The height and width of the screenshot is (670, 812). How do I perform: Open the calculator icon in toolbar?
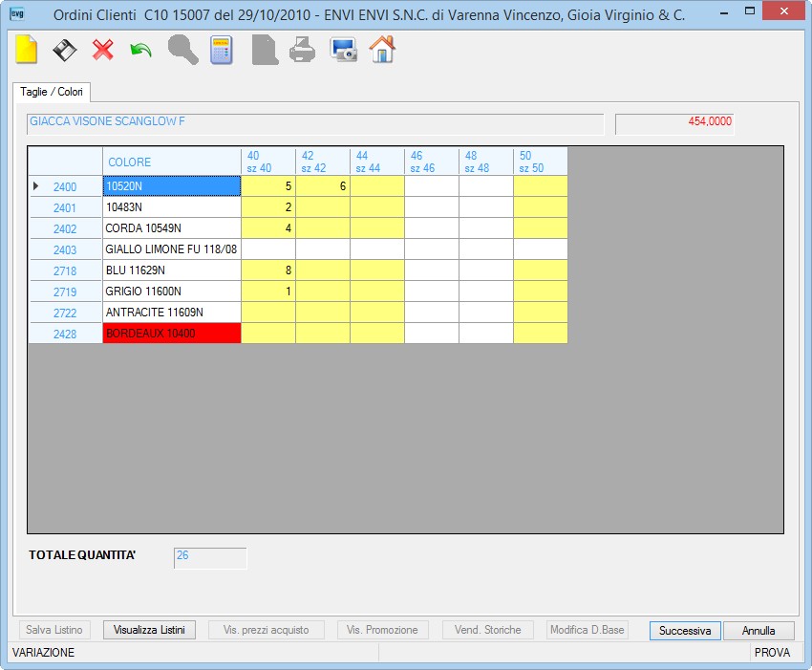coord(222,51)
